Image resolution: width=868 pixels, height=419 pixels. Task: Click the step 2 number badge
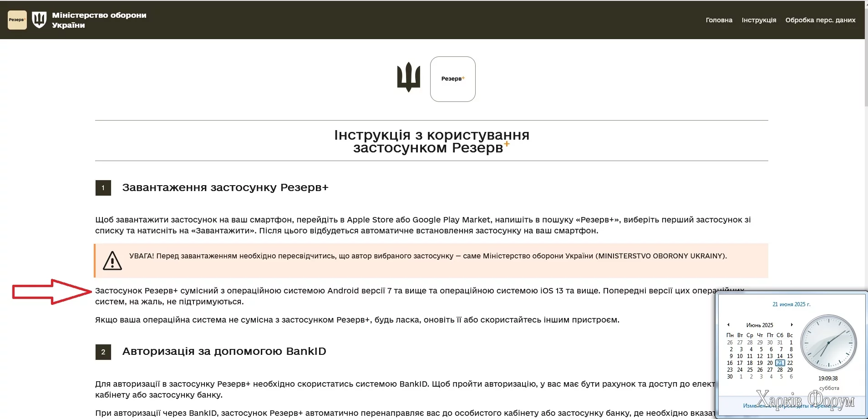click(103, 352)
